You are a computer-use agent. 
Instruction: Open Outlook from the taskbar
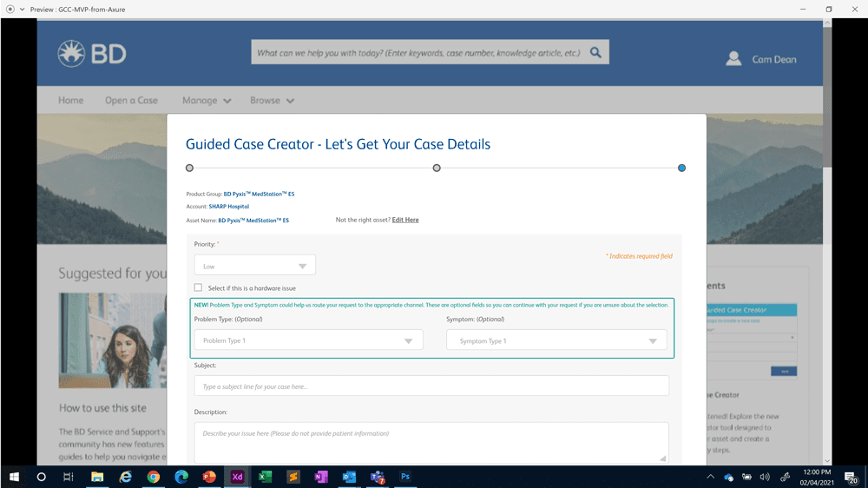pos(349,477)
